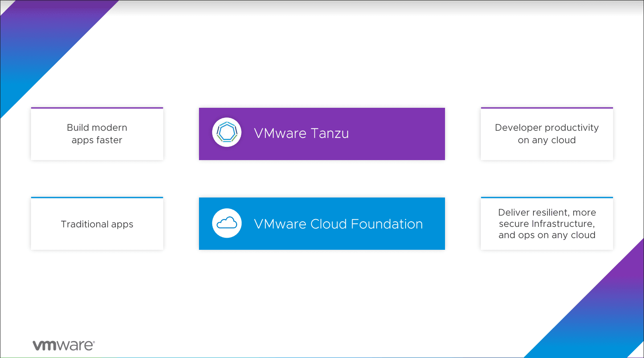Click the VMware Tanzu heptagon icon
This screenshot has height=358, width=644.
click(227, 132)
